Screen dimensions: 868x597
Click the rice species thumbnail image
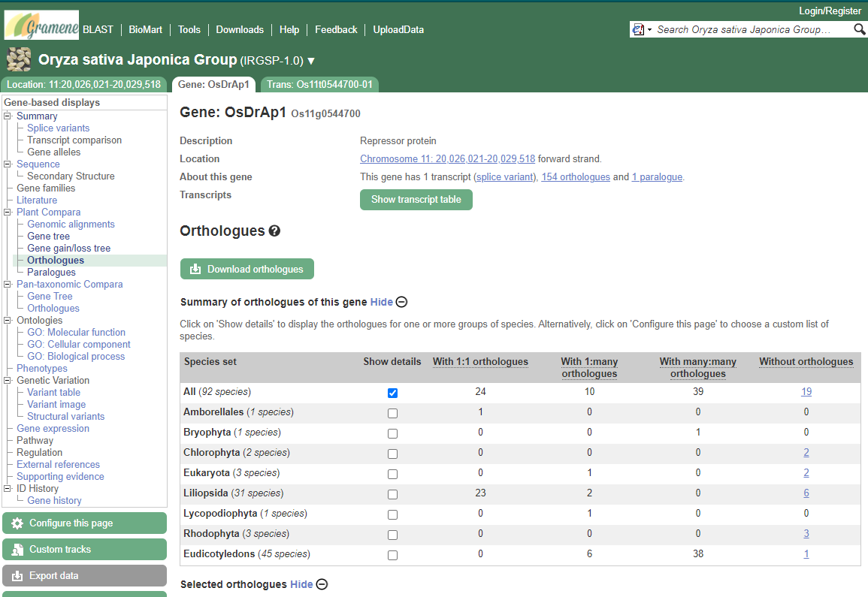[x=19, y=59]
